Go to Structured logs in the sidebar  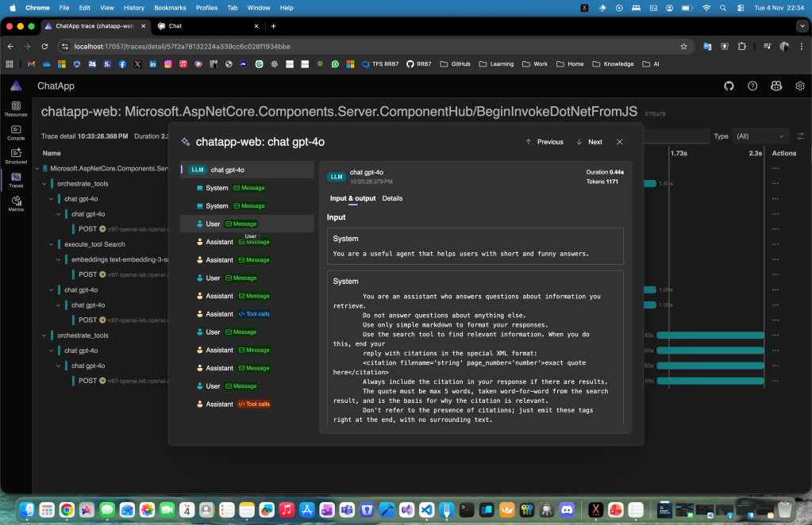pyautogui.click(x=16, y=155)
